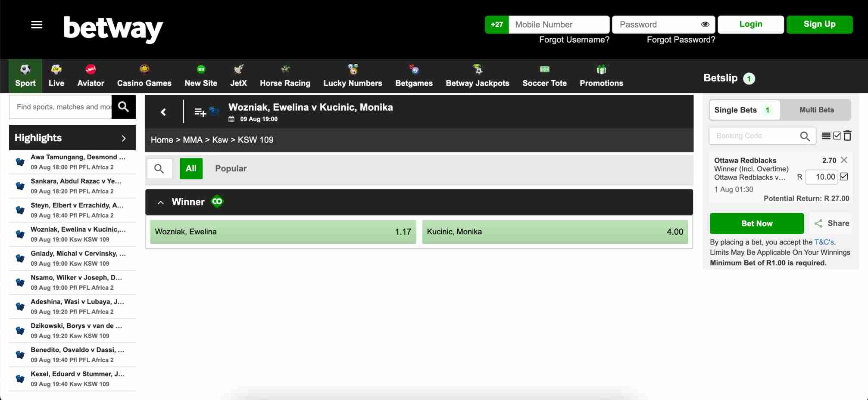Viewport: 868px width, 400px height.
Task: Open Adeshina, Wasi v Lubaya match
Action: [x=72, y=307]
